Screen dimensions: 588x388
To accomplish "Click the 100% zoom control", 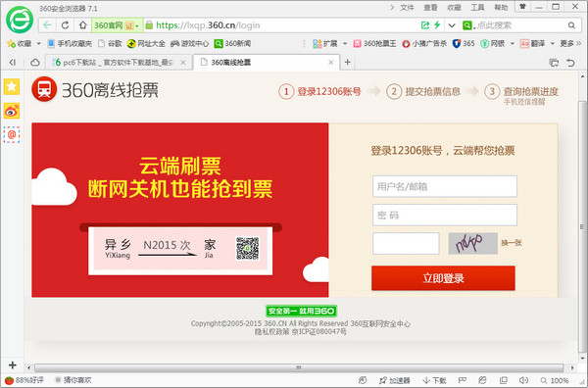I will (555, 380).
